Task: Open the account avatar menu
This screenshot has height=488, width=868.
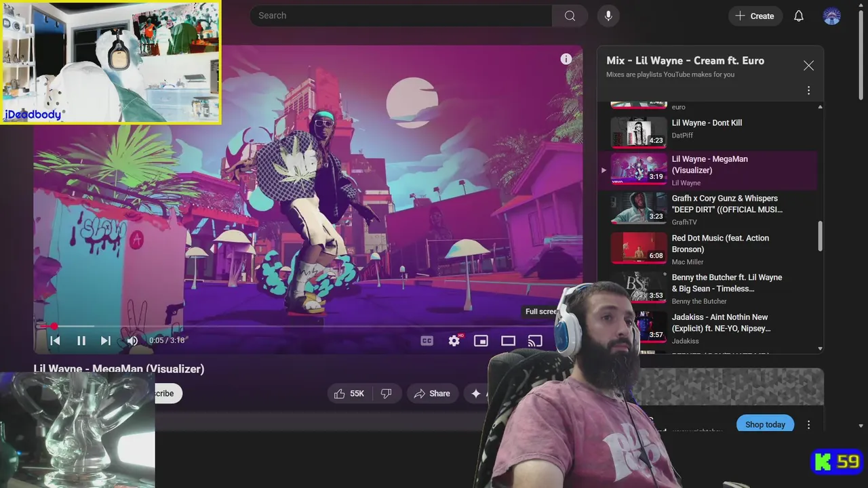Action: tap(832, 16)
